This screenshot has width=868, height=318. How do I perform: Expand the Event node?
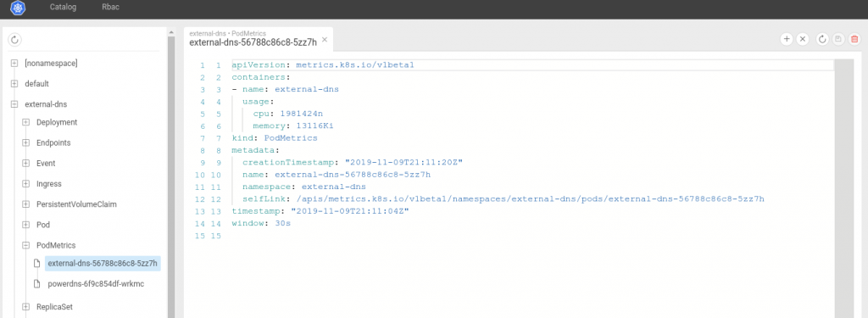[x=25, y=164]
